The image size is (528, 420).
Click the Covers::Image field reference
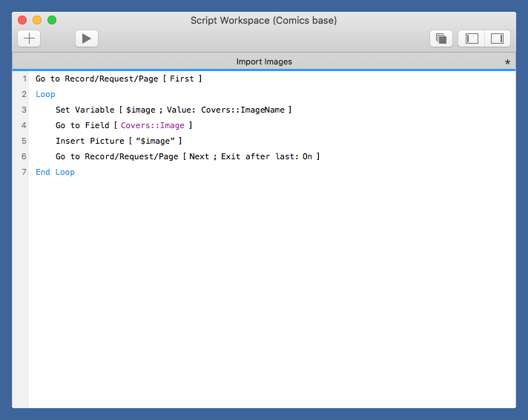152,125
